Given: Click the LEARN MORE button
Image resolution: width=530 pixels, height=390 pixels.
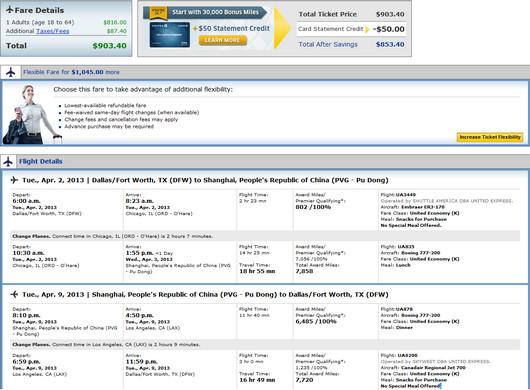Looking at the screenshot, I should coord(222,40).
